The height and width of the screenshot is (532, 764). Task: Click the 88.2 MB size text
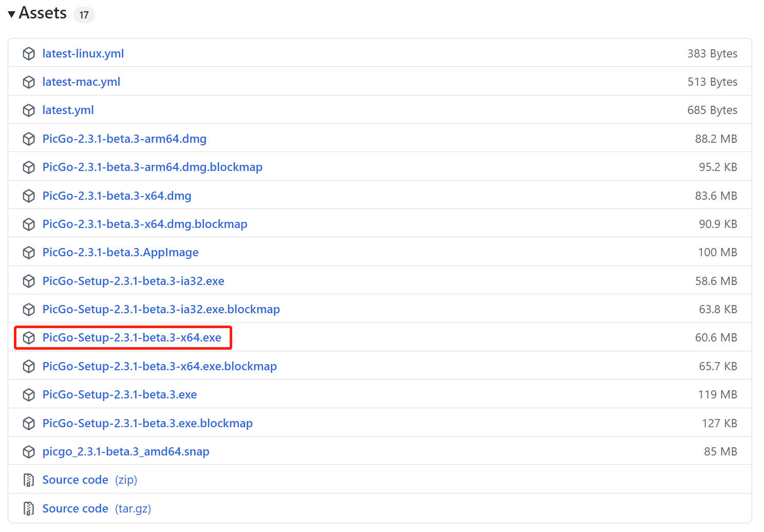[716, 139]
